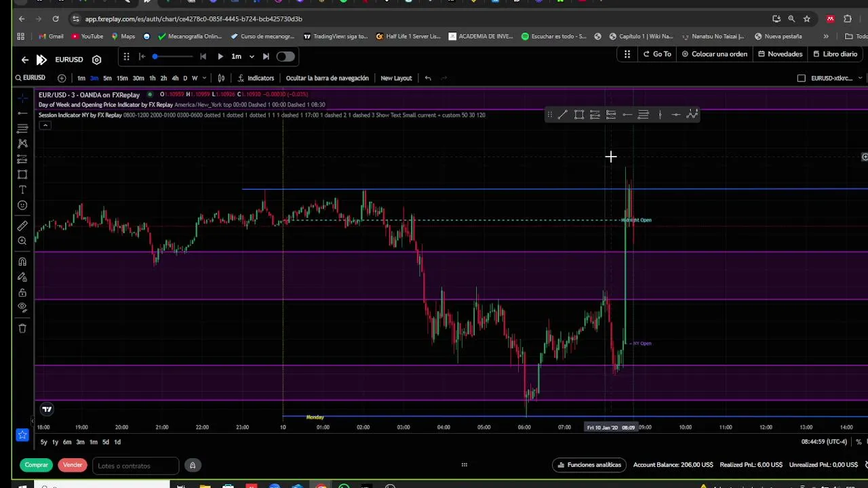Image resolution: width=868 pixels, height=488 pixels.
Task: Switch to the 1m timeframe in top toolbar
Action: pyautogui.click(x=81, y=78)
